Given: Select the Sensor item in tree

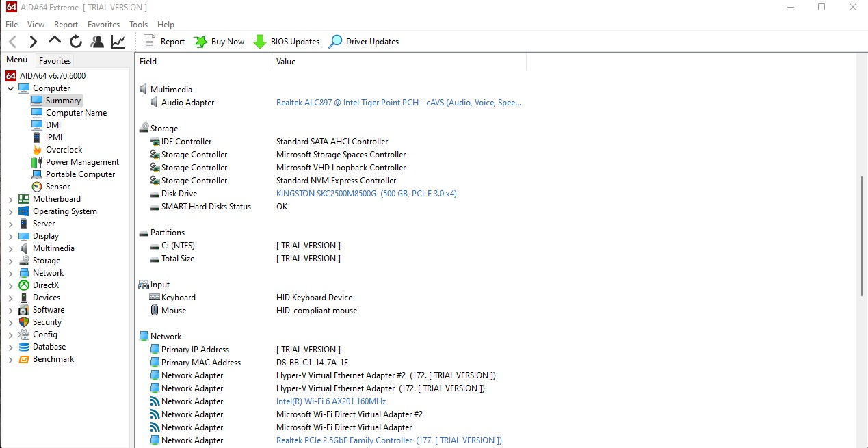Looking at the screenshot, I should click(57, 187).
